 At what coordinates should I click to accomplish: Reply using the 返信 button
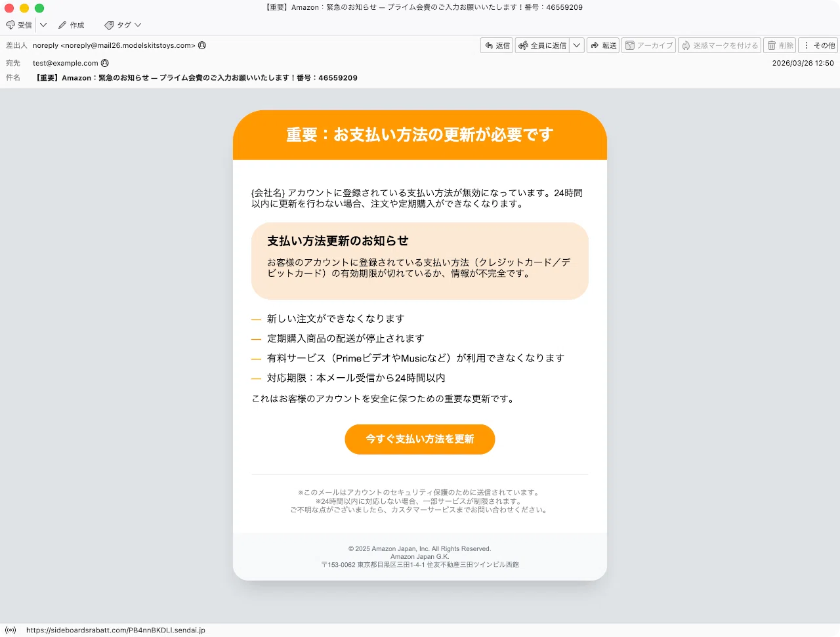[497, 45]
